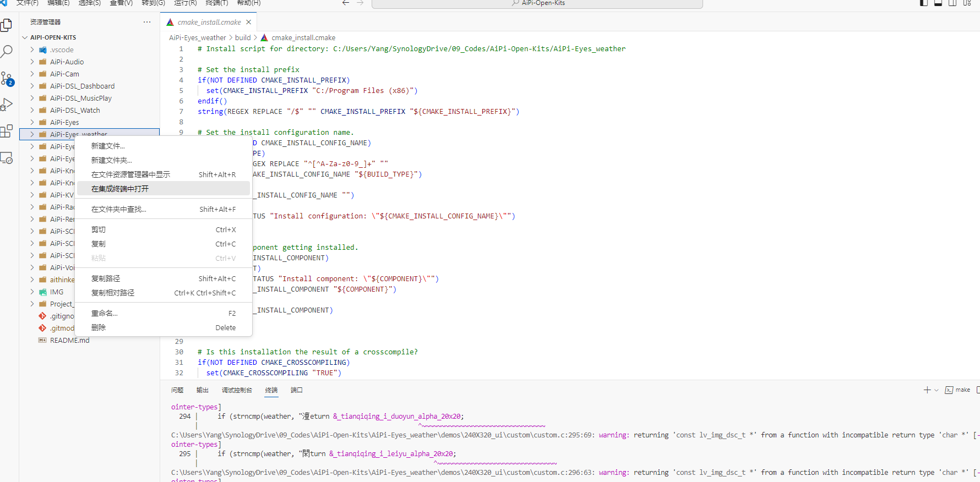
Task: Open the 运行(R) menu
Action: [185, 3]
